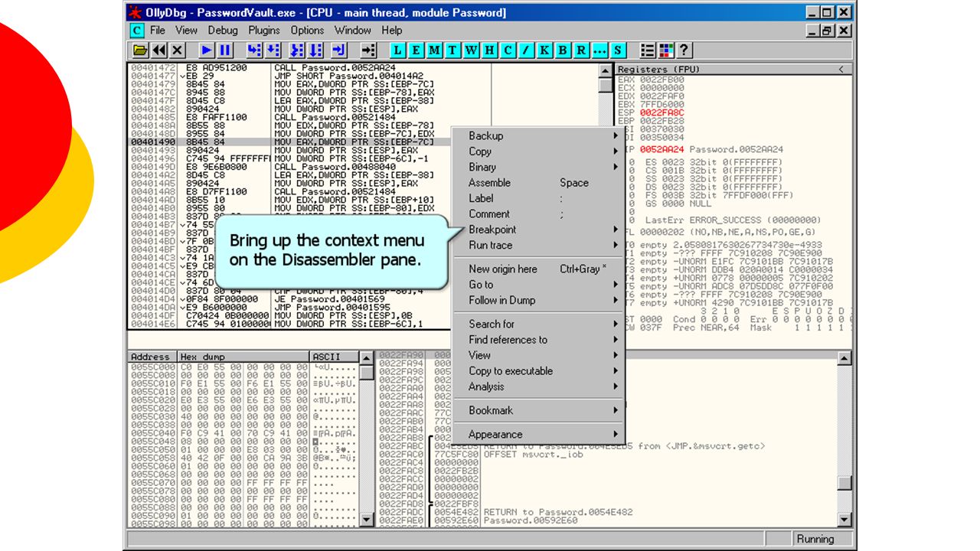Expand Binary submenu in context menu
980x551 pixels.
point(539,167)
